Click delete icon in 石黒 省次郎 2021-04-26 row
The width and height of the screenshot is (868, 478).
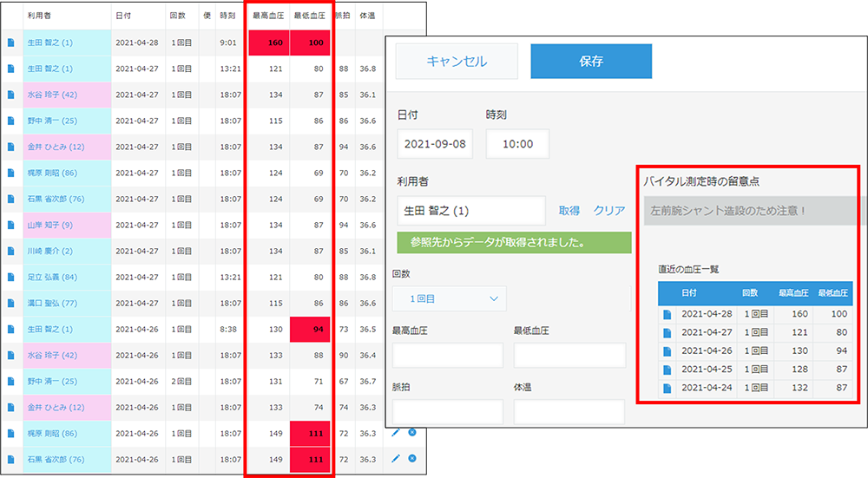point(412,458)
